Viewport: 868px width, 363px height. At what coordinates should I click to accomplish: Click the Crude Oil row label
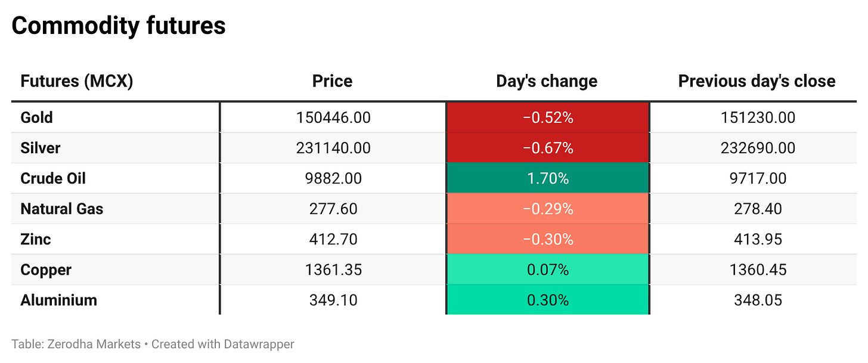click(53, 178)
